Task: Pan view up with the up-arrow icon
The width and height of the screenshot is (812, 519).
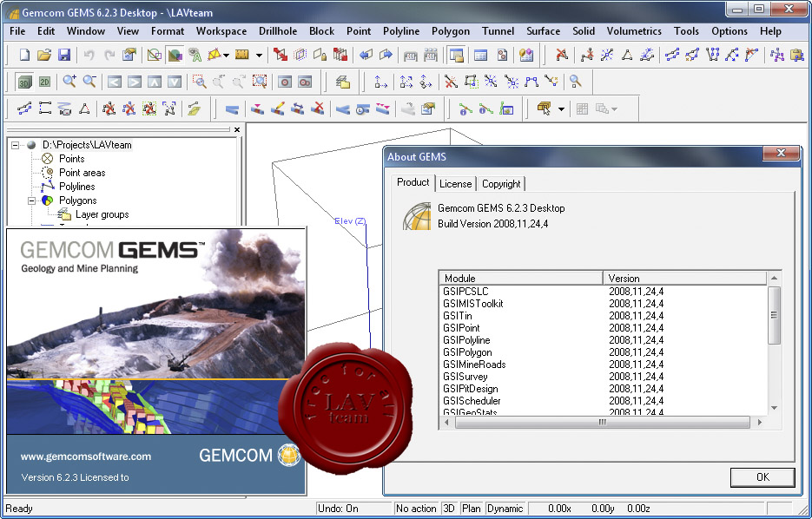Action: point(155,82)
